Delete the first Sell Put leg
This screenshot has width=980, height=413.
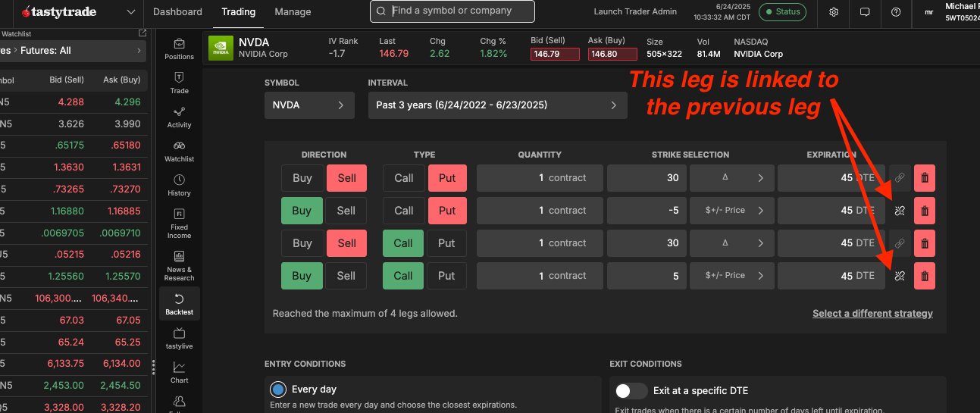point(924,178)
